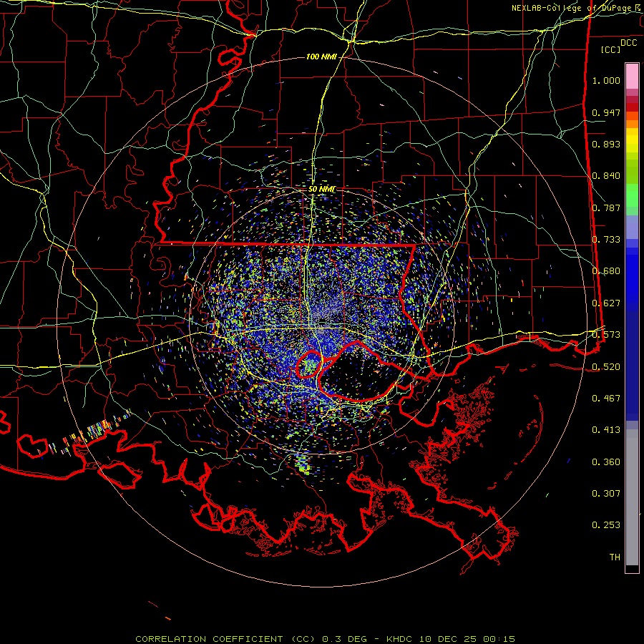Click the gray low-value segment of color bar
Image resolution: width=644 pixels, height=644 pixels.
[632, 497]
